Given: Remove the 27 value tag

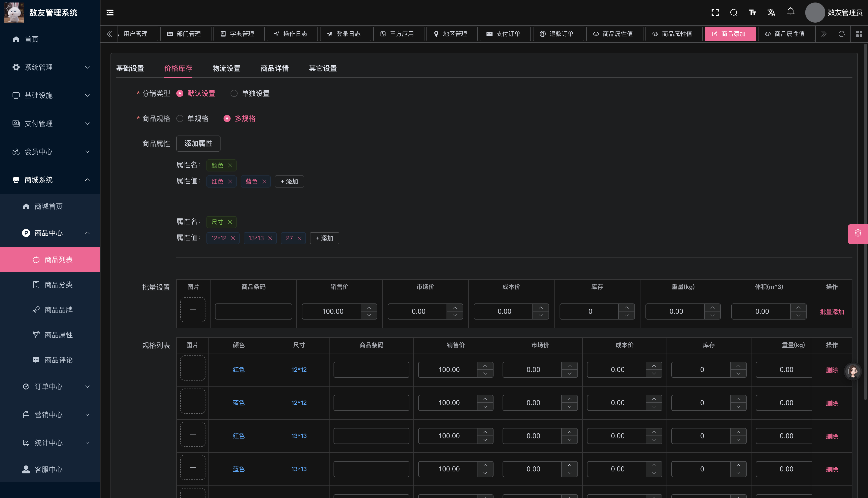Looking at the screenshot, I should tap(299, 238).
